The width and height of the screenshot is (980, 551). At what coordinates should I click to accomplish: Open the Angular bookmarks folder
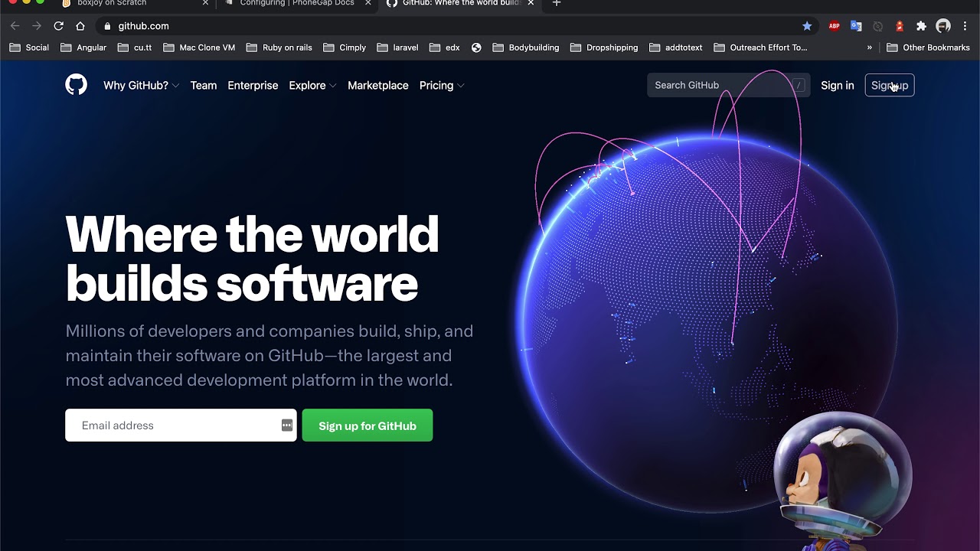83,47
